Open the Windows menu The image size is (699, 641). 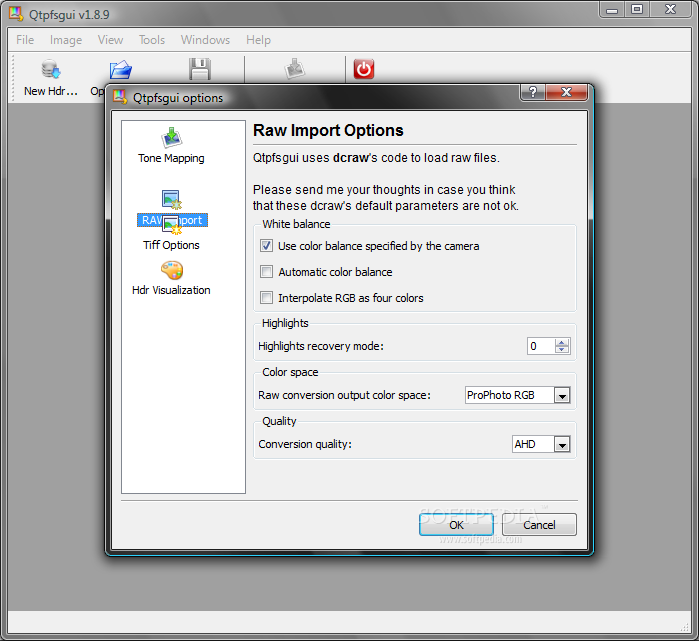pos(206,40)
